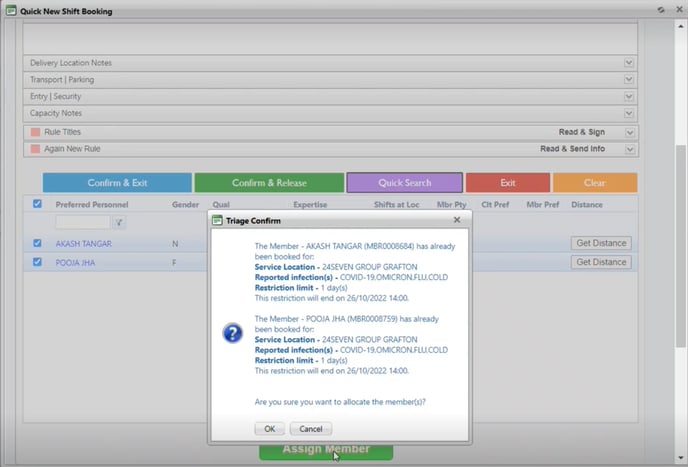Image resolution: width=688 pixels, height=467 pixels.
Task: Toggle the select-all checkbox in the header
Action: tap(37, 204)
